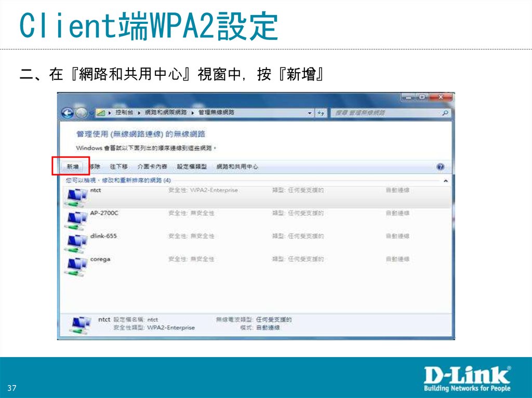
Task: Click 設定檔類型 profile types
Action: tap(192, 167)
